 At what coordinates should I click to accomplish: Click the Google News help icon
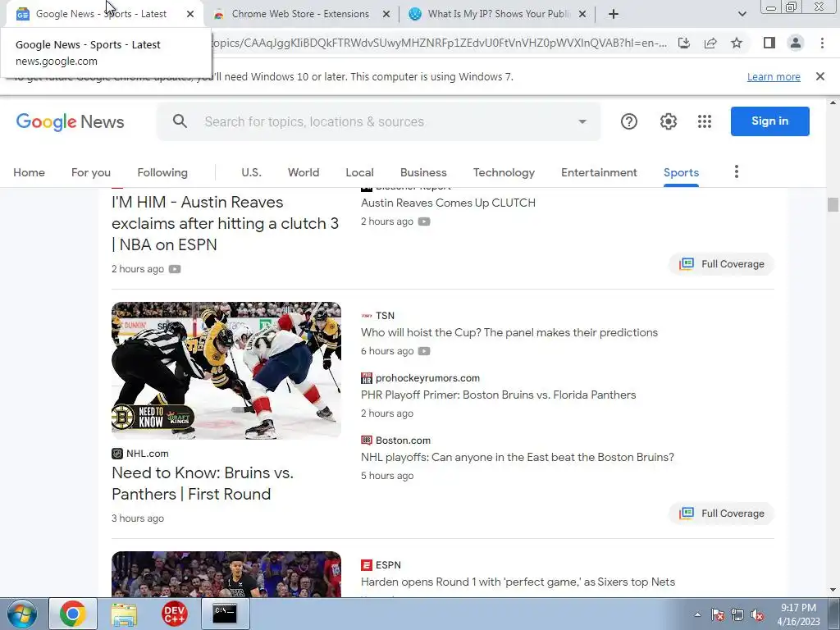coord(629,121)
